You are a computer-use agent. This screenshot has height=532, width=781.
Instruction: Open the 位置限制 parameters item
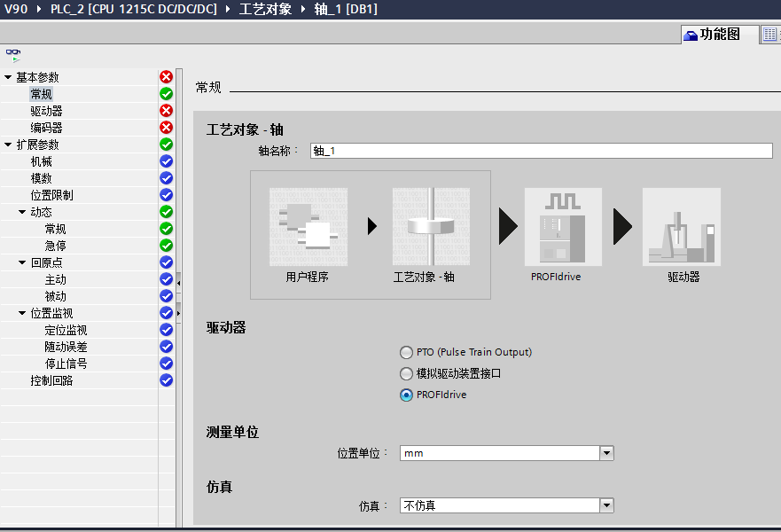click(x=51, y=195)
